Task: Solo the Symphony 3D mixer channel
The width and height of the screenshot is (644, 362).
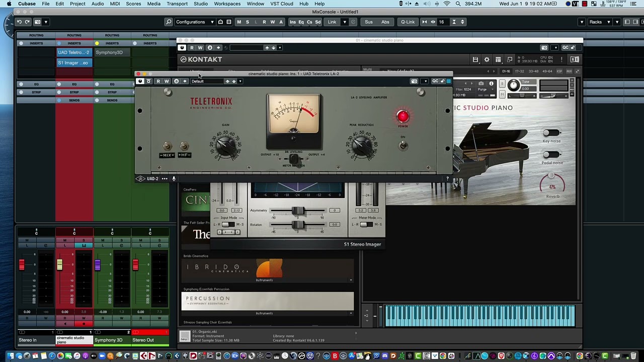Action: tap(121, 240)
